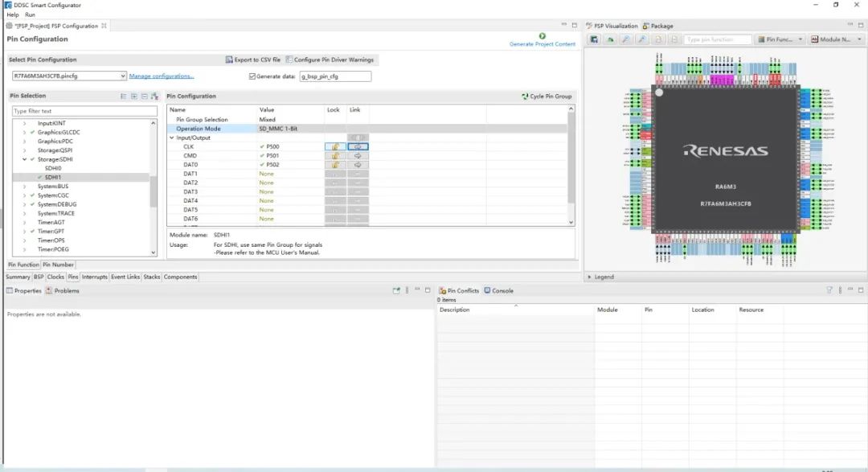Switch to the Interrupts tab
Viewport: 868px width, 472px height.
point(95,277)
